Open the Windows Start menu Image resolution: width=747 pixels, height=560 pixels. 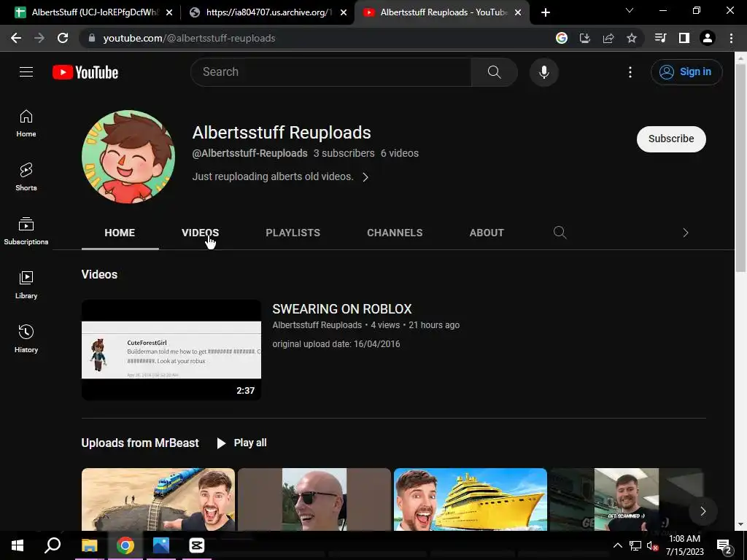pyautogui.click(x=18, y=545)
